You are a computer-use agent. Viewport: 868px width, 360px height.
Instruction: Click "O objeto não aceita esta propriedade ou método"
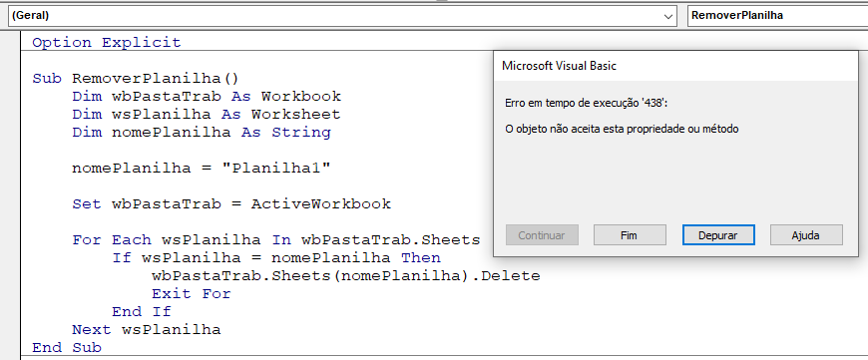pyautogui.click(x=623, y=129)
